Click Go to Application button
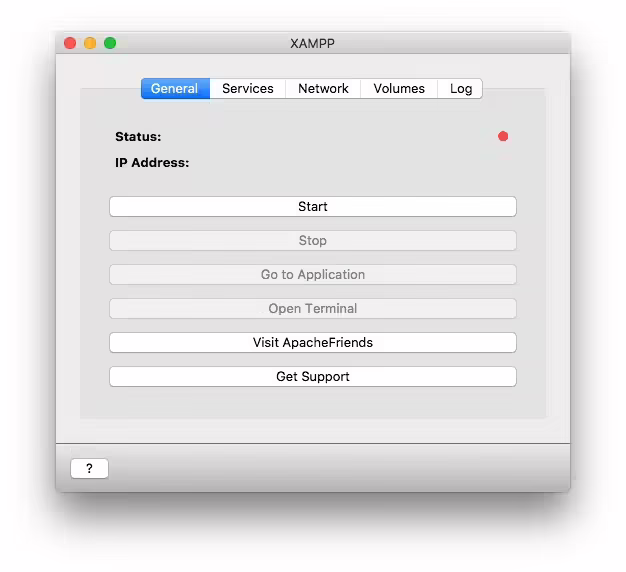Screen dimensions: 626x572 point(313,274)
